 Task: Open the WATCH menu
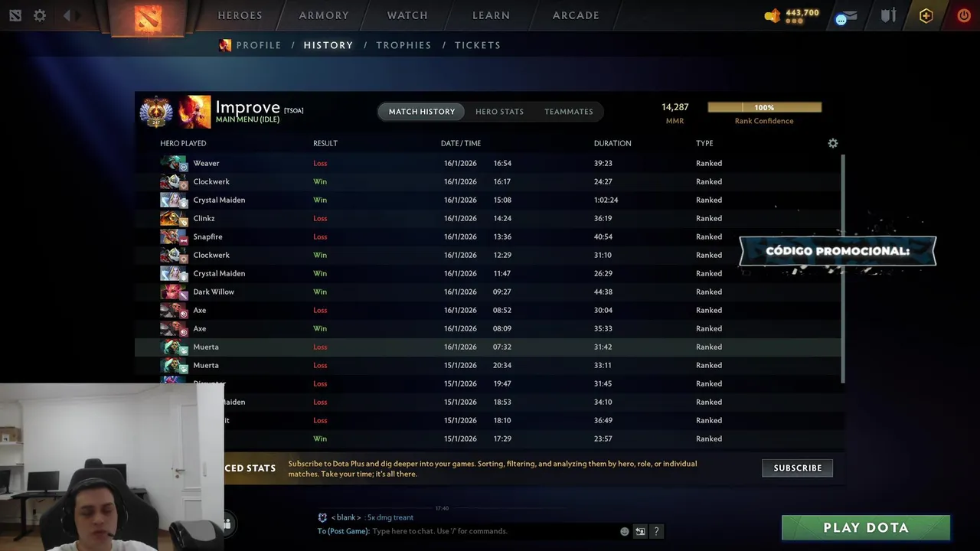(407, 15)
